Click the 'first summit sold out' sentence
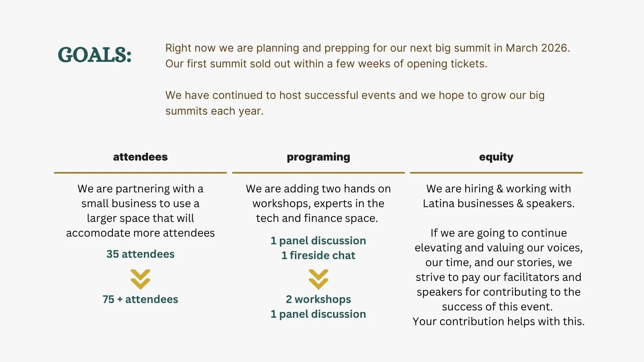Image resolution: width=644 pixels, height=362 pixels. pyautogui.click(x=326, y=64)
